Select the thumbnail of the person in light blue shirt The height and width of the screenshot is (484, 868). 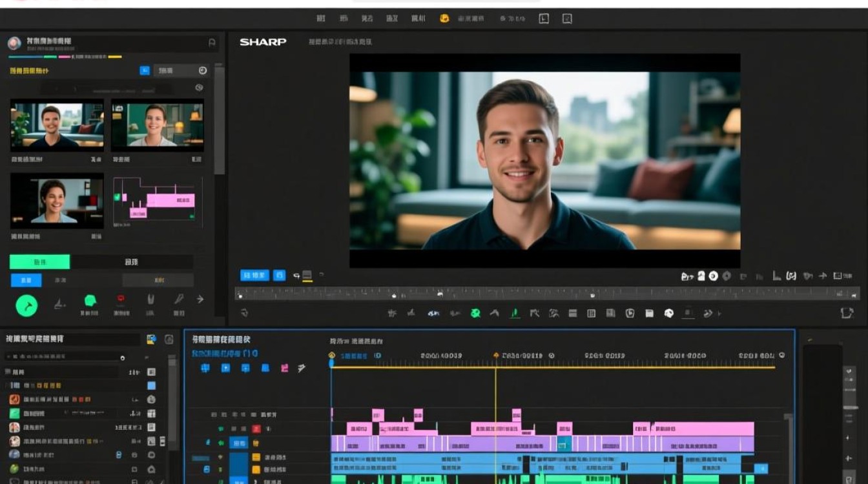click(x=57, y=201)
